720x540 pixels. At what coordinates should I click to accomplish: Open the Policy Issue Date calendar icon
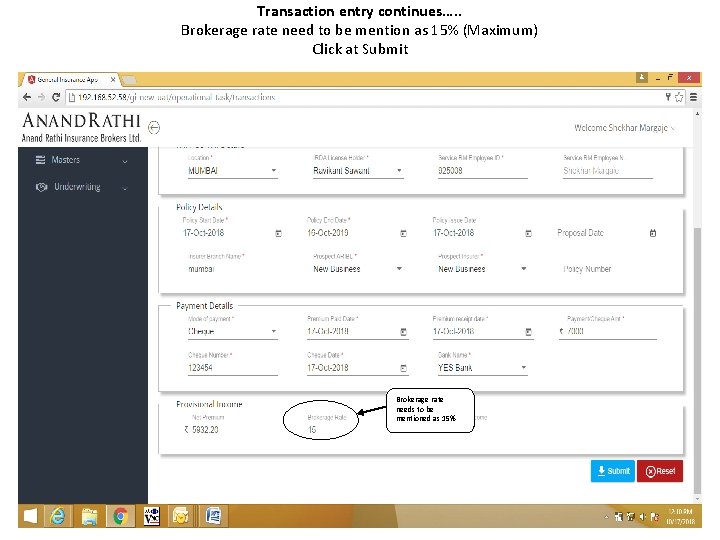click(x=528, y=233)
